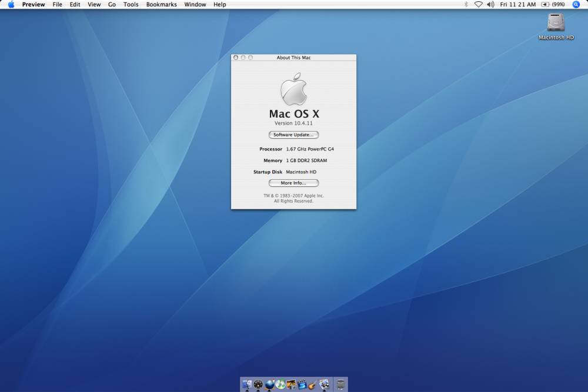Click the Apple Inc. copyright text

(293, 198)
